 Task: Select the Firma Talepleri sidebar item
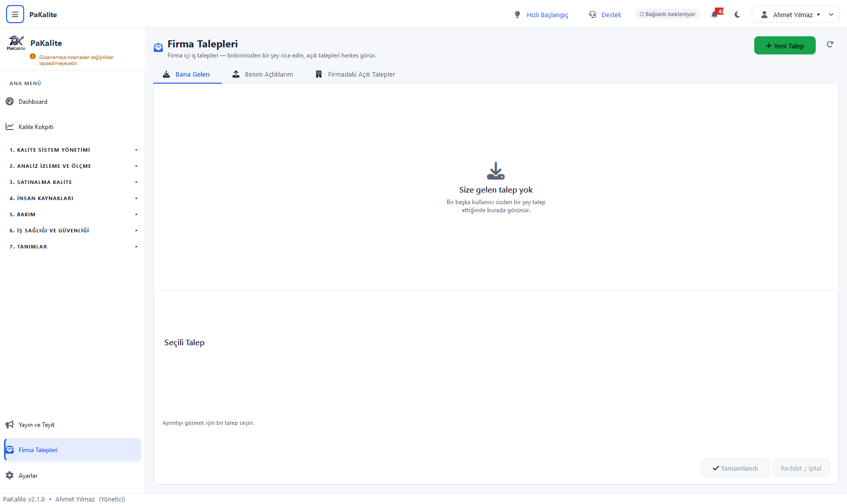(73, 450)
